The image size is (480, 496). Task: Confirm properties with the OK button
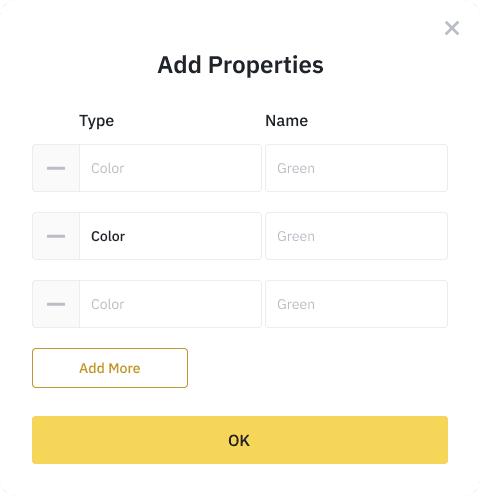click(x=240, y=440)
